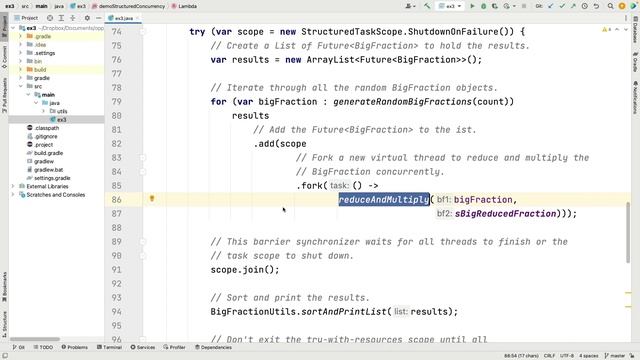
Task: Click the Git Update Project arrow
Action: tap(551, 6)
